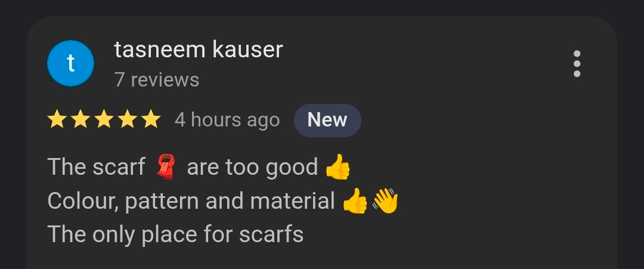Image resolution: width=644 pixels, height=269 pixels.
Task: Click the 'New' badge
Action: point(327,120)
